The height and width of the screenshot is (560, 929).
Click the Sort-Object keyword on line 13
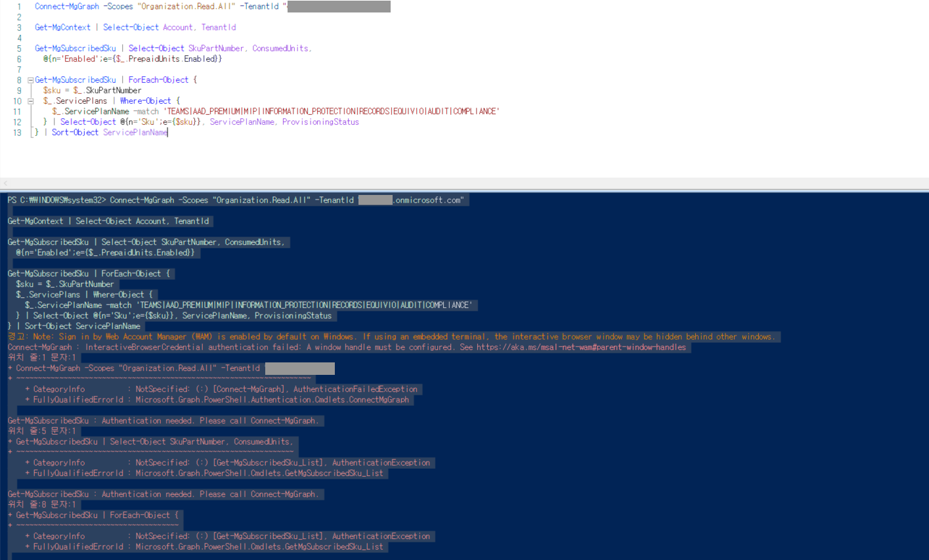pos(75,133)
